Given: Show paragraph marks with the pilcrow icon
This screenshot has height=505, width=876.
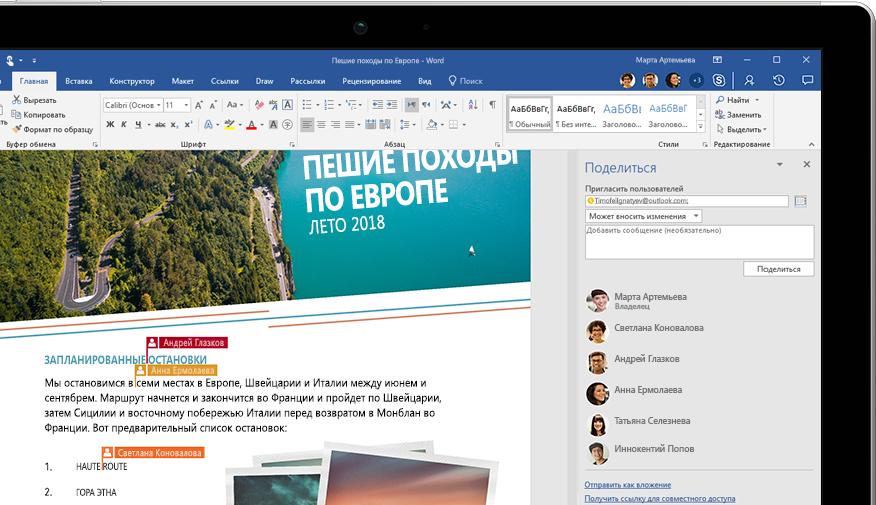Looking at the screenshot, I should [x=492, y=104].
